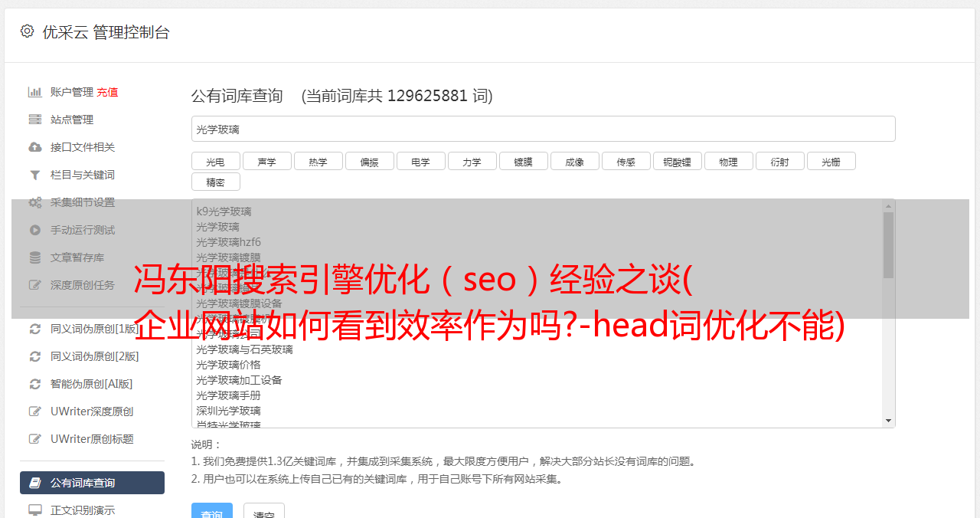Click the 接口文件相关 cloud upload icon
This screenshot has height=518, width=980.
click(34, 147)
